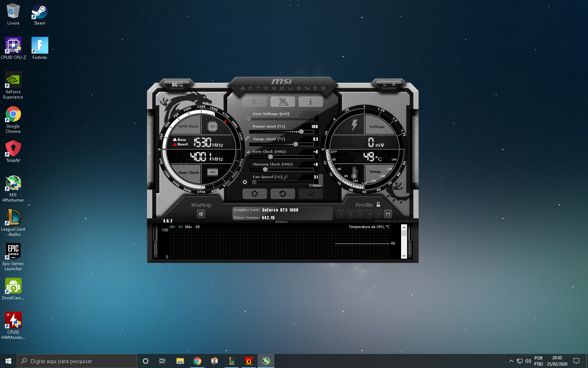Screen dimensions: 588x368
Task: Open the OC Scanner button in Afterburner
Action: click(177, 84)
